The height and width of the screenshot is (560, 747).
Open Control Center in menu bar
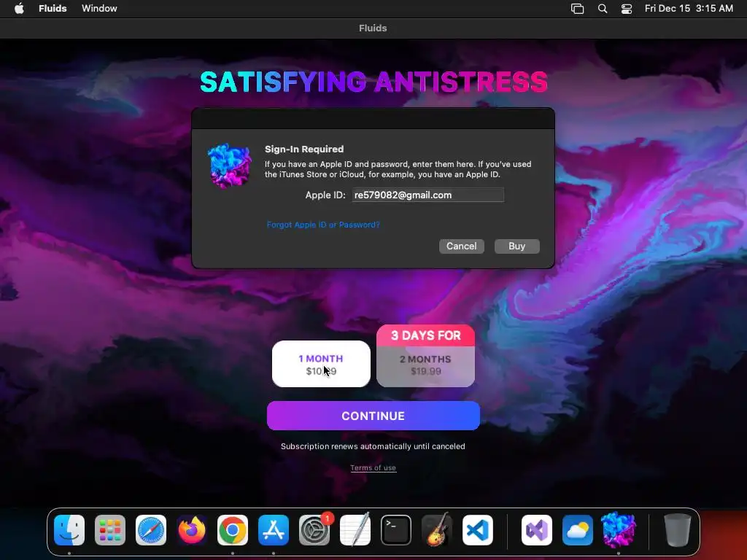pos(627,9)
